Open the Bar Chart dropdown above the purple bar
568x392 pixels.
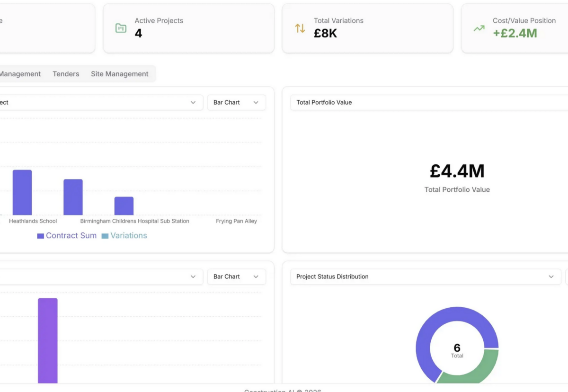coord(236,277)
